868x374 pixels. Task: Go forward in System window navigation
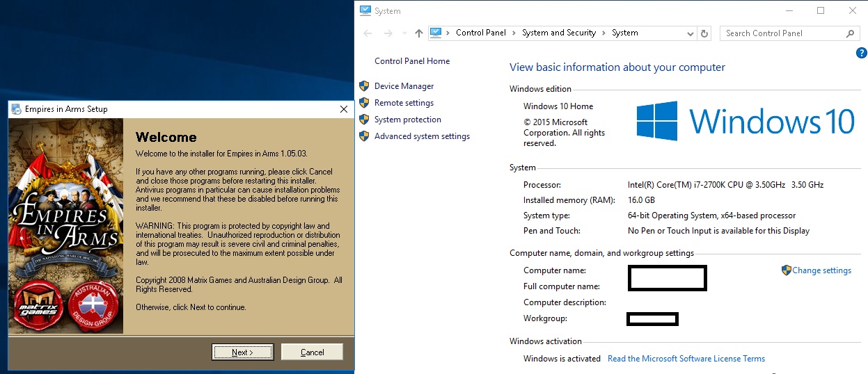pos(388,33)
